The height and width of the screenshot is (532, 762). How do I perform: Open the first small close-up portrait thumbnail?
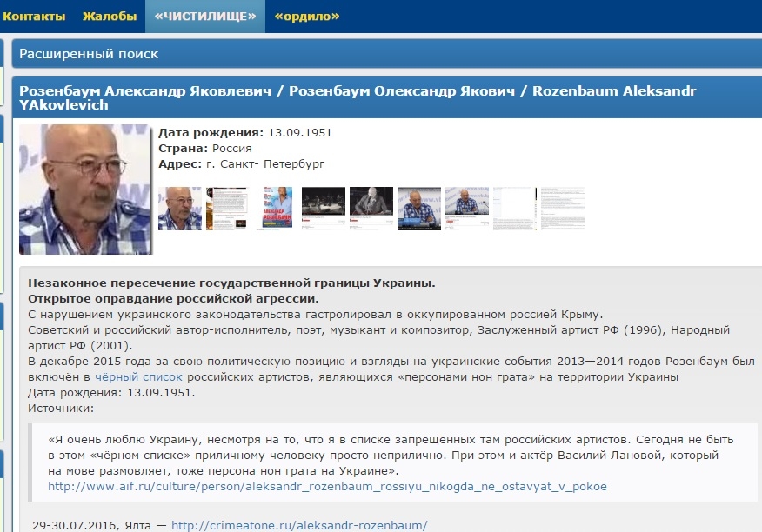179,209
